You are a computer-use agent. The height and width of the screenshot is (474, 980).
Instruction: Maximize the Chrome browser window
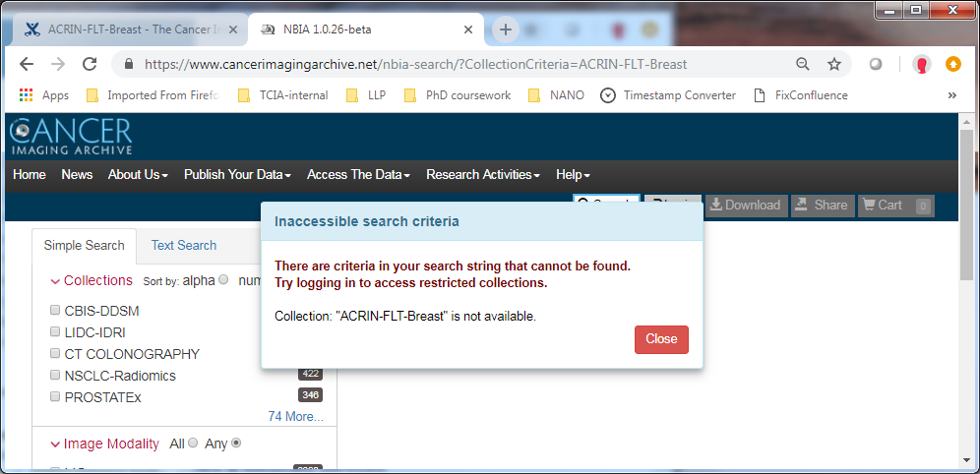coord(916,10)
